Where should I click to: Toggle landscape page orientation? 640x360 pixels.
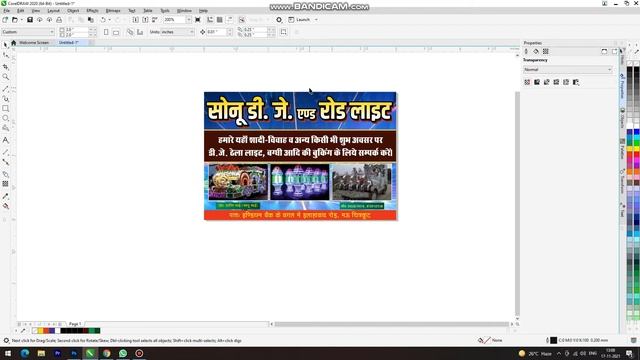click(x=116, y=32)
